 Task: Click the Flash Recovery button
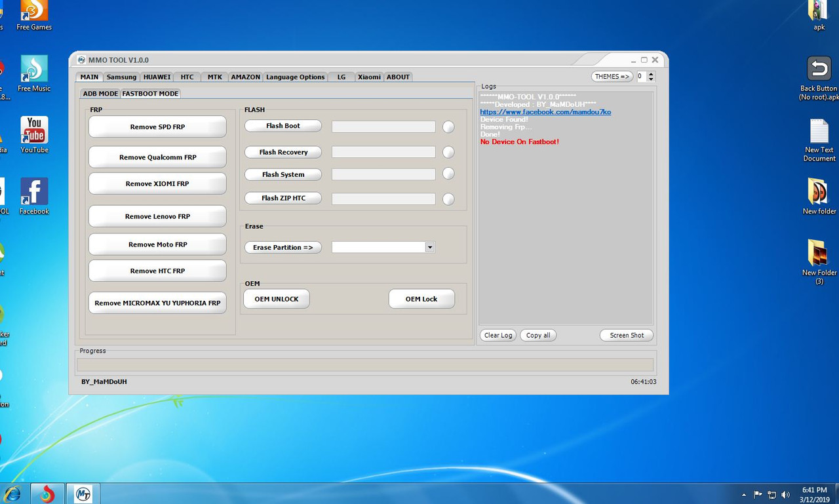283,152
